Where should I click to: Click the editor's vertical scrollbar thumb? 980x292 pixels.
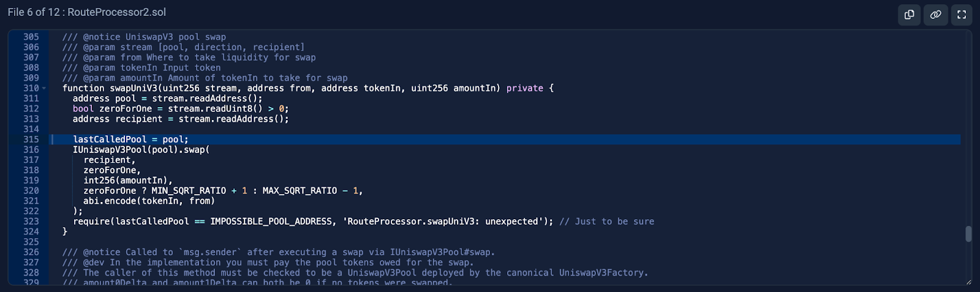coord(968,234)
